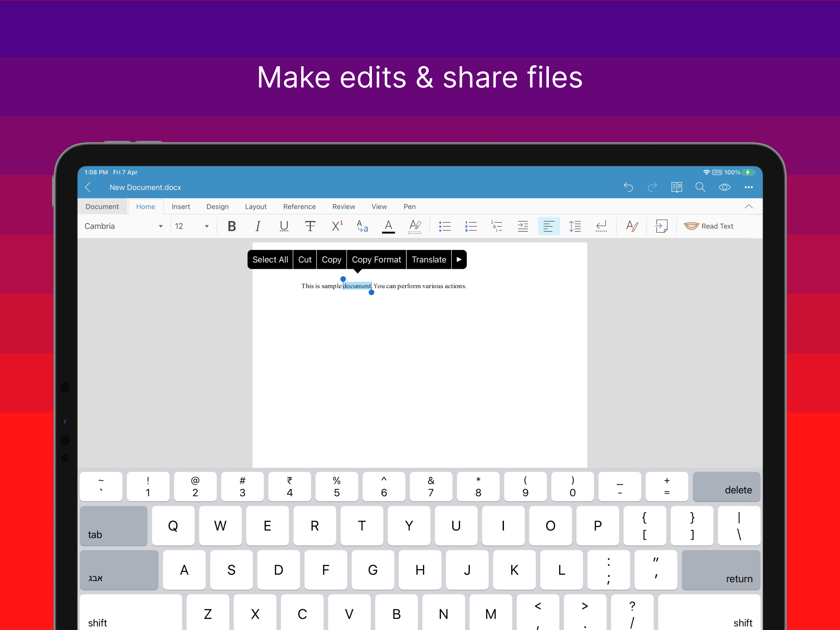Choose Copy Format in the context menu
The height and width of the screenshot is (630, 840).
click(376, 260)
